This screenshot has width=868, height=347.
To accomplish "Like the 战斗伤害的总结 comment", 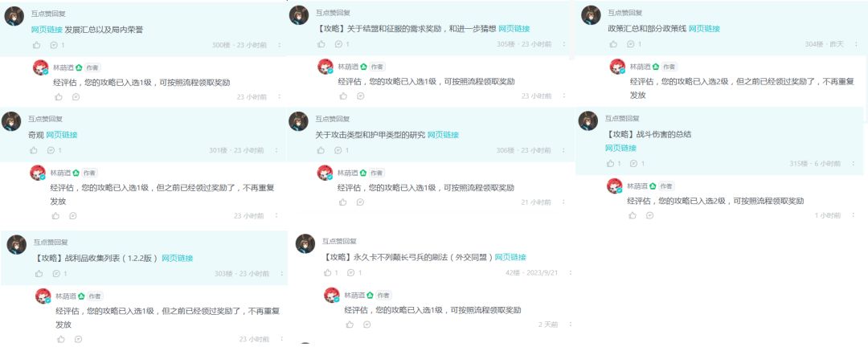I will point(611,163).
